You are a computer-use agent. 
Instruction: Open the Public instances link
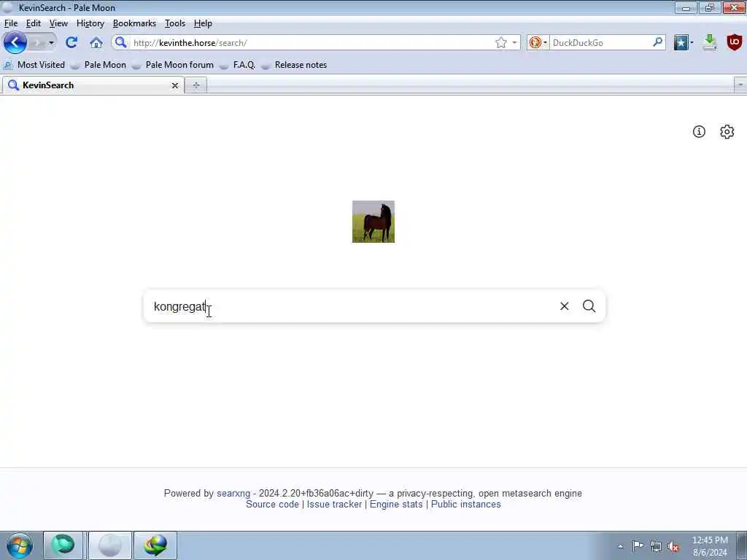point(466,505)
